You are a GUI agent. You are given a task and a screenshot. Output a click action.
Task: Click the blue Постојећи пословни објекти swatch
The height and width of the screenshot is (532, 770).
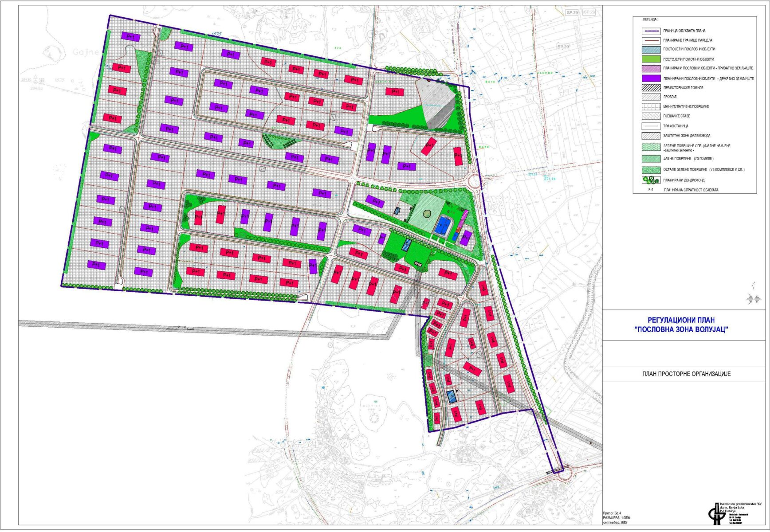click(651, 49)
